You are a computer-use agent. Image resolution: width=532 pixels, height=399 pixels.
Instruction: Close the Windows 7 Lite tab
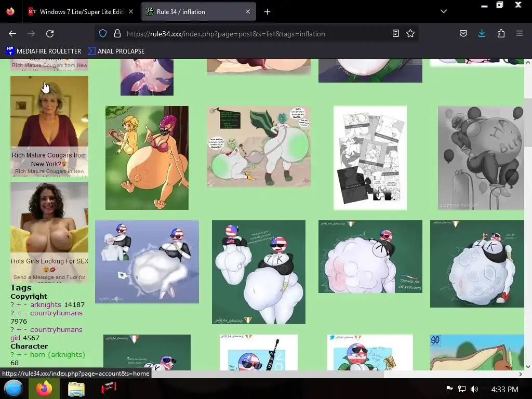[x=131, y=11]
